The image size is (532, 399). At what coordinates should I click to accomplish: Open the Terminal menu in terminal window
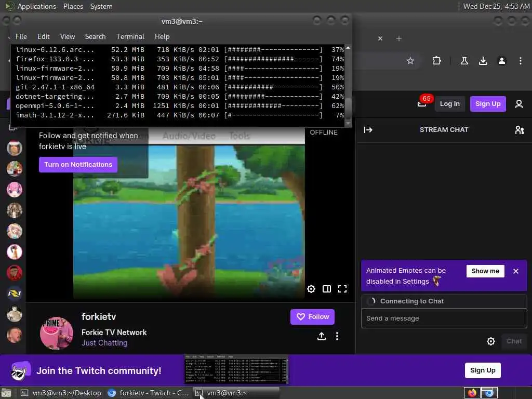[x=130, y=37]
